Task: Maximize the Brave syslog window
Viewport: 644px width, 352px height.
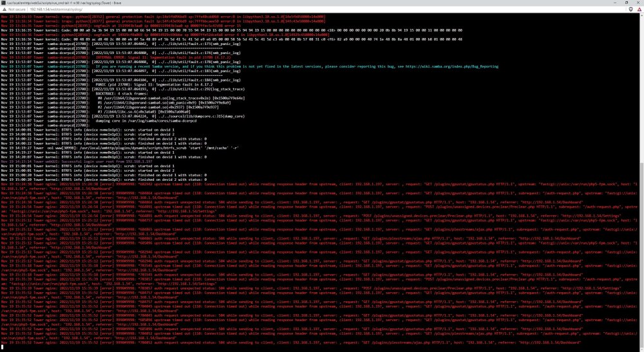Action: pyautogui.click(x=627, y=3)
